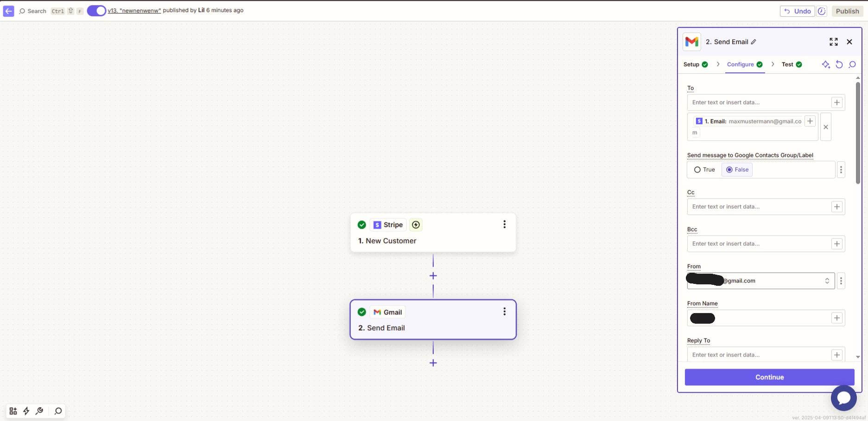Click the Continue button

(769, 377)
